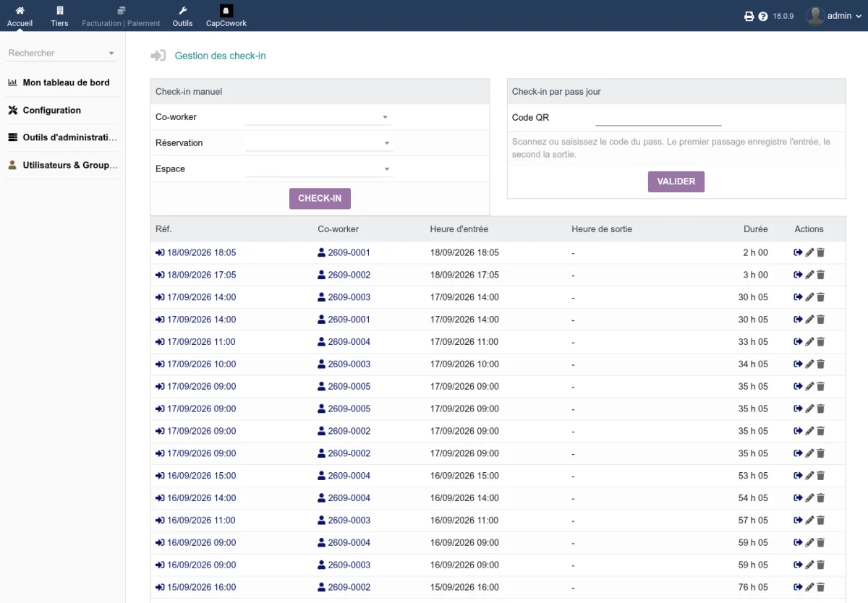The image size is (868, 603).
Task: Click the check-out icon for 18/09/2026 18:05 row
Action: click(x=798, y=253)
